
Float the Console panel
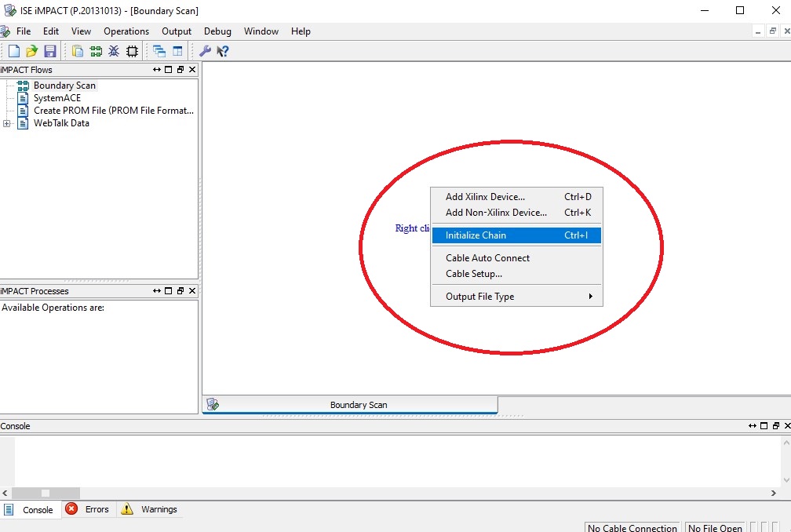(x=776, y=426)
